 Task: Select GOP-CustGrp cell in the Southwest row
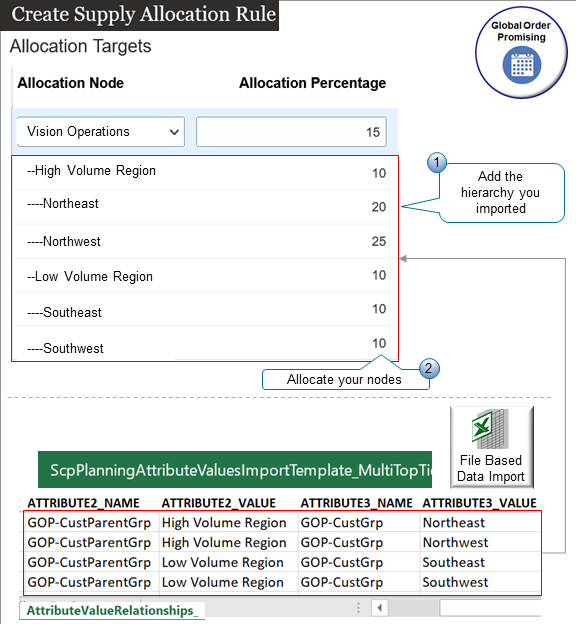pyautogui.click(x=359, y=582)
